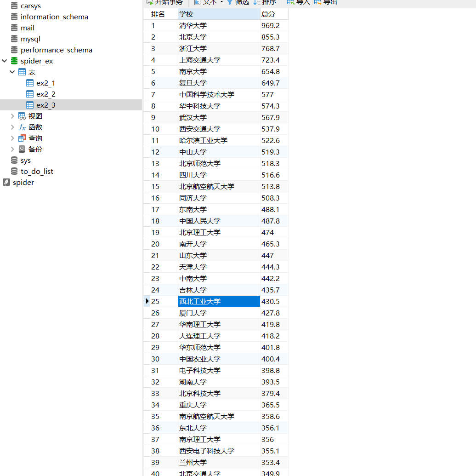This screenshot has height=476, width=476.
Task: Click the sys database icon
Action: point(14,160)
